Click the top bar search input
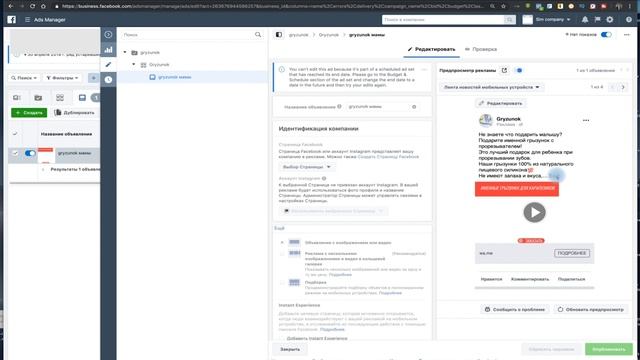The height and width of the screenshot is (360, 640). (x=443, y=20)
